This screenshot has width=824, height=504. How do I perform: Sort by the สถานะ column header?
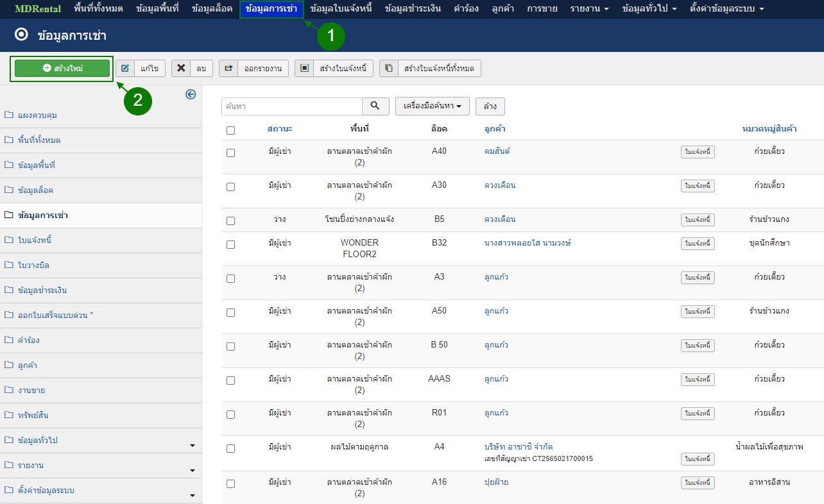click(280, 129)
